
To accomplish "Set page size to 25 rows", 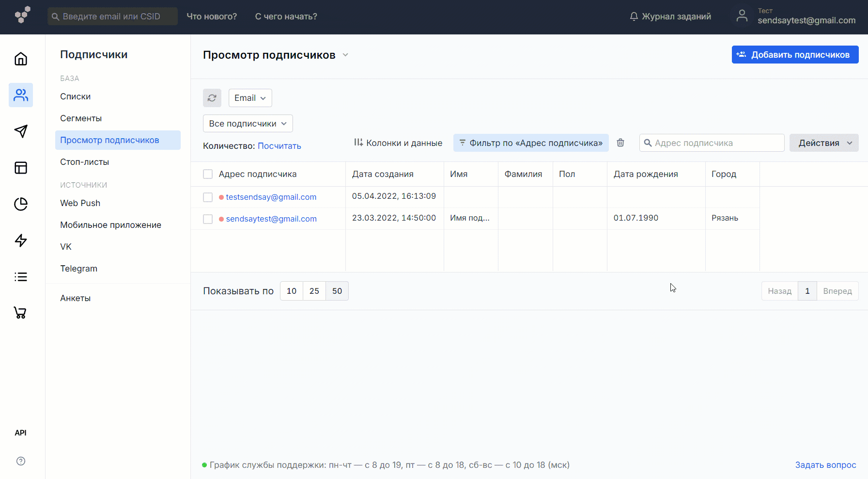I will point(314,291).
